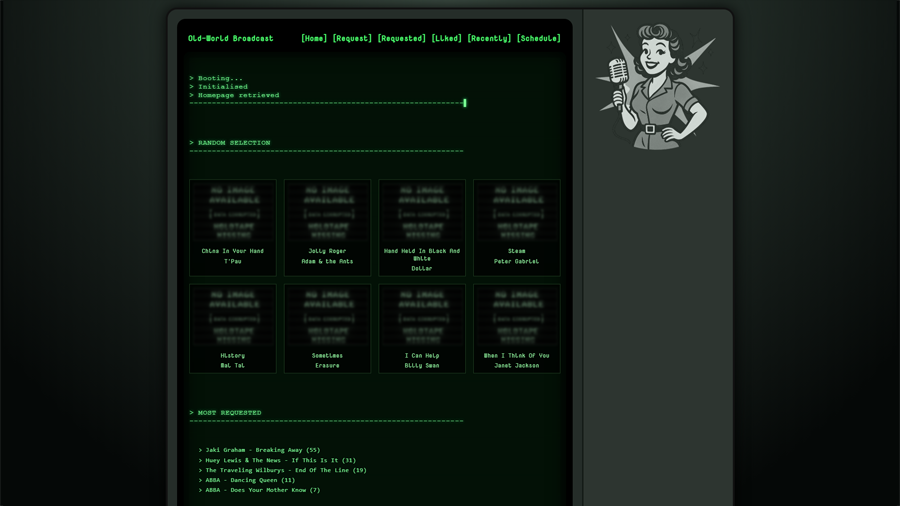Click Huey Lewis - If This Is It
The height and width of the screenshot is (506, 900).
coord(280,460)
